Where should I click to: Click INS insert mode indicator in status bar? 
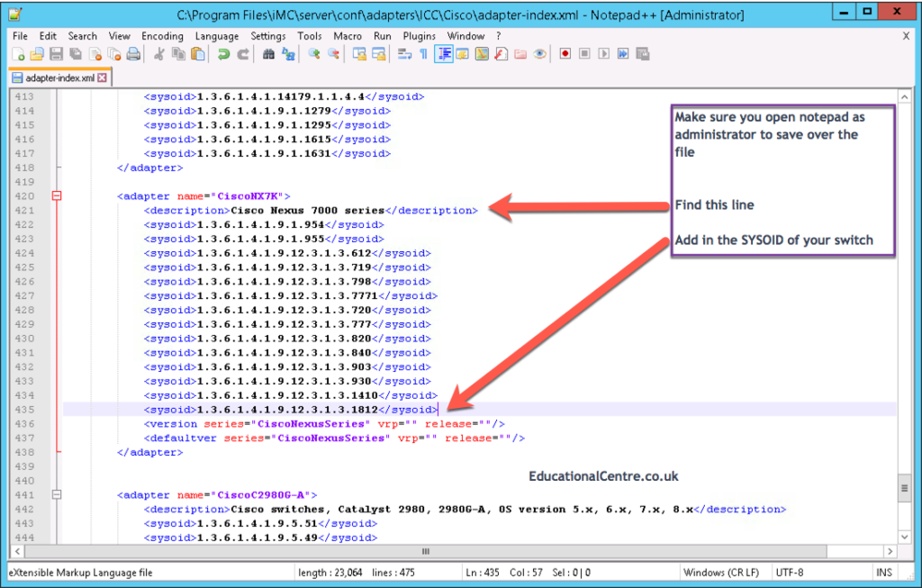pos(883,573)
